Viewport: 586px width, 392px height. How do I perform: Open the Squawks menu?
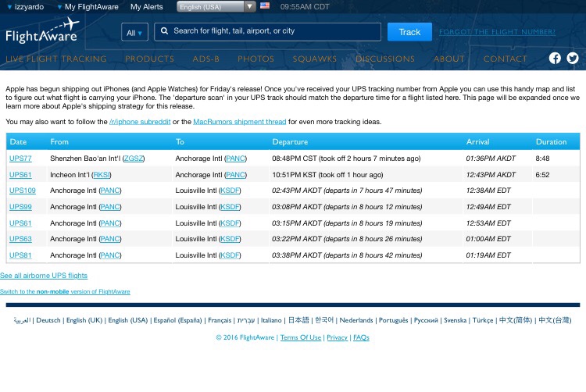[x=315, y=59]
